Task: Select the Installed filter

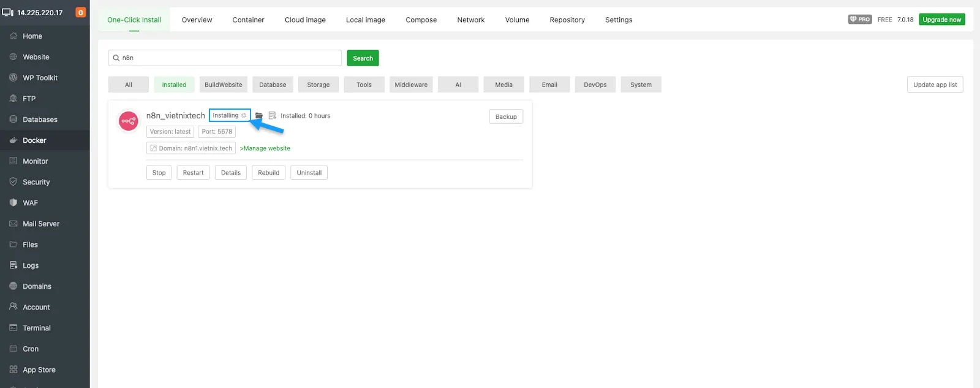Action: click(174, 85)
